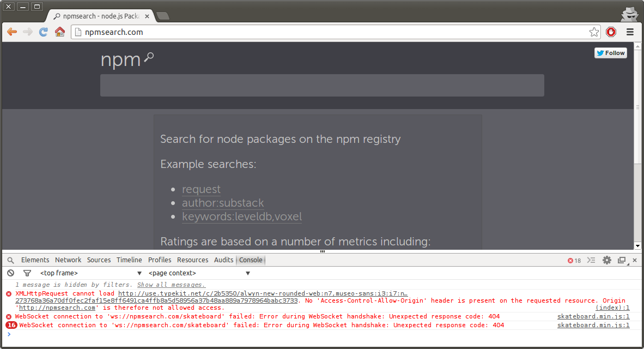Open the http://npmsearch.com origin link
The image size is (644, 349).
57,308
